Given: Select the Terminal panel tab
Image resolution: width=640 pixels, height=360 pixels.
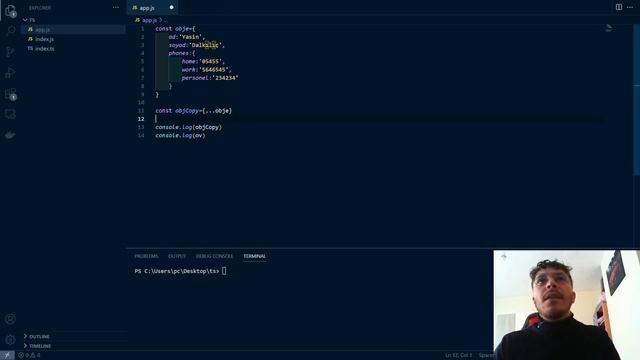Looking at the screenshot, I should coord(254,256).
